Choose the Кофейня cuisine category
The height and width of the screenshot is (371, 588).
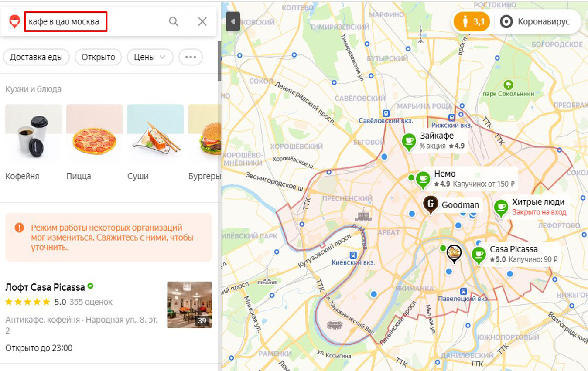[x=33, y=143]
